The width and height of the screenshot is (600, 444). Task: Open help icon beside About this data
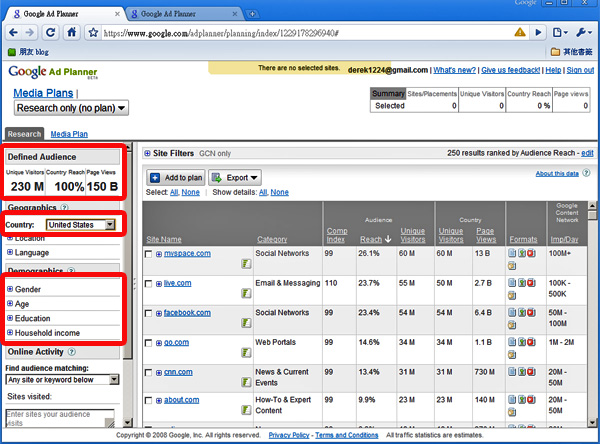pyautogui.click(x=586, y=173)
